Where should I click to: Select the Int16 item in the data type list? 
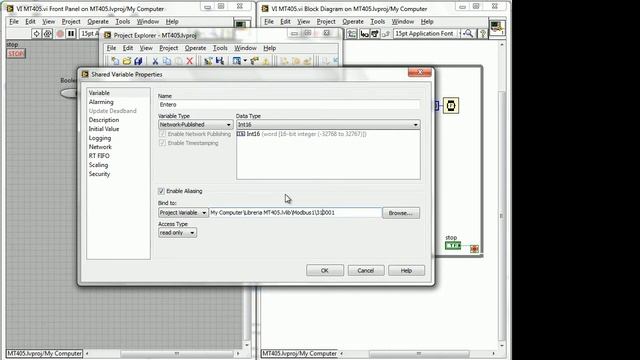pyautogui.click(x=302, y=134)
